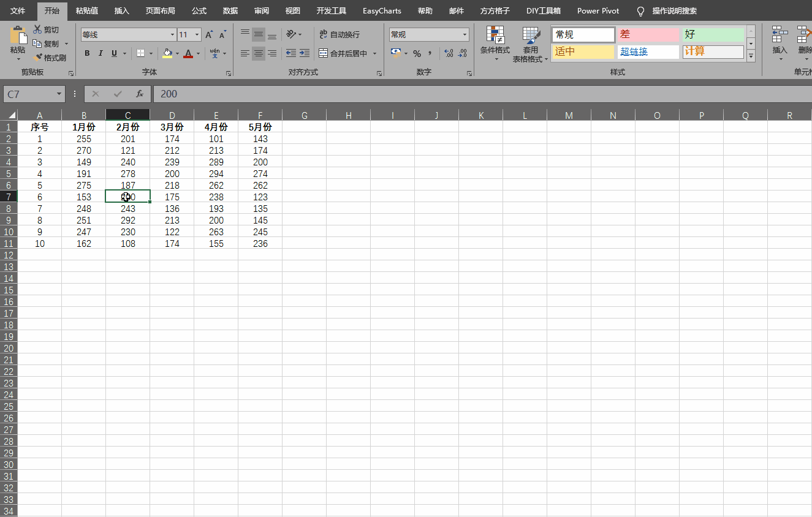
Task: Select column header D
Action: coord(172,115)
